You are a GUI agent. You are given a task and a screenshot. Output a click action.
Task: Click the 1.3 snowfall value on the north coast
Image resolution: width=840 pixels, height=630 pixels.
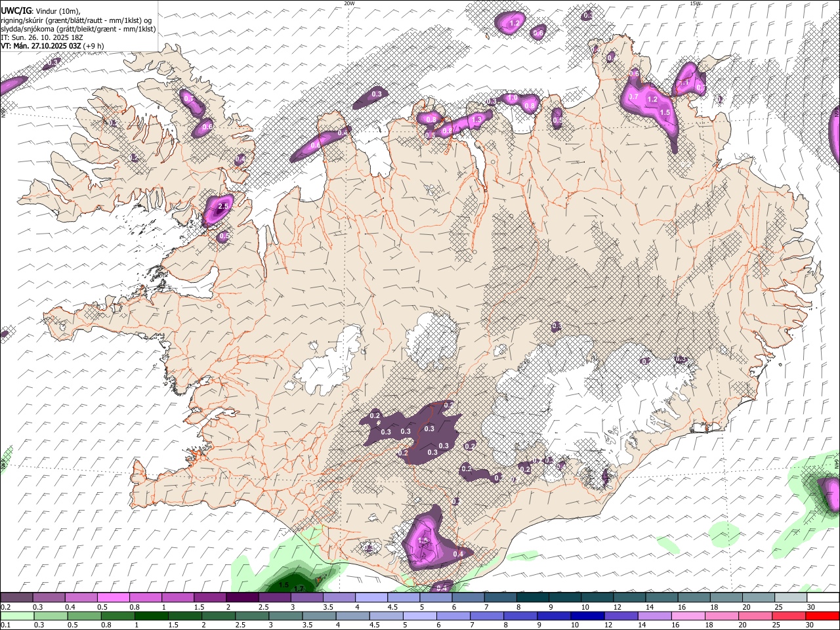pyautogui.click(x=477, y=120)
